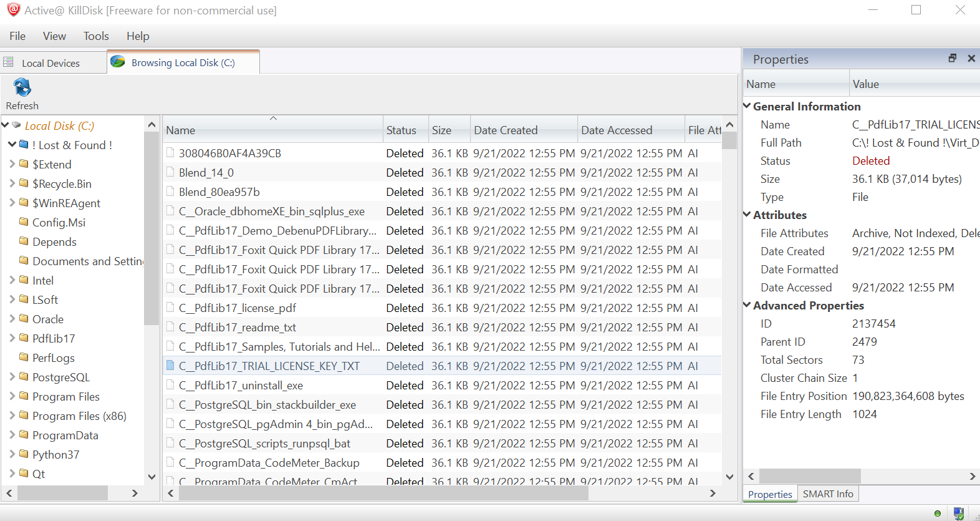The height and width of the screenshot is (521, 980).
Task: Close the Properties panel
Action: tap(971, 58)
